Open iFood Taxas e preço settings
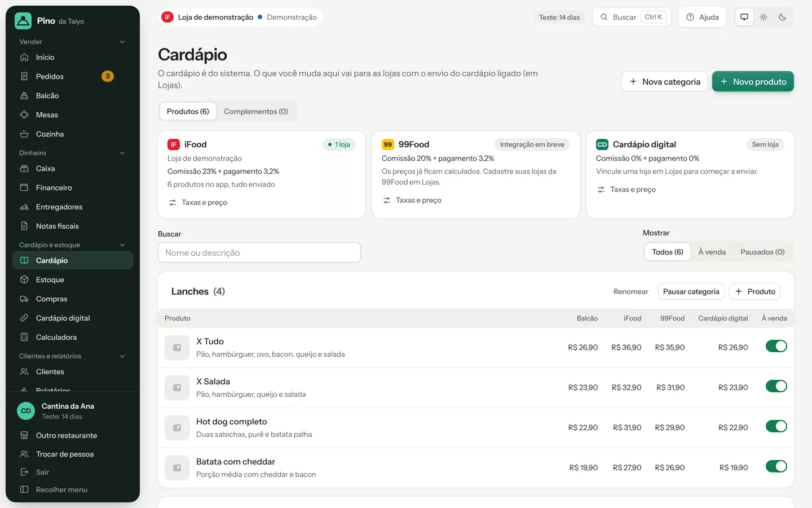The width and height of the screenshot is (812, 508). click(x=198, y=202)
